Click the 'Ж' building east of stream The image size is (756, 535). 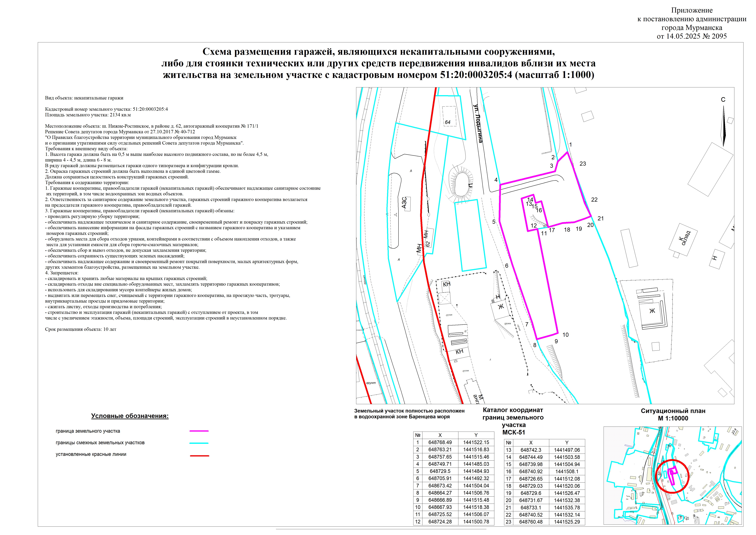[652, 311]
